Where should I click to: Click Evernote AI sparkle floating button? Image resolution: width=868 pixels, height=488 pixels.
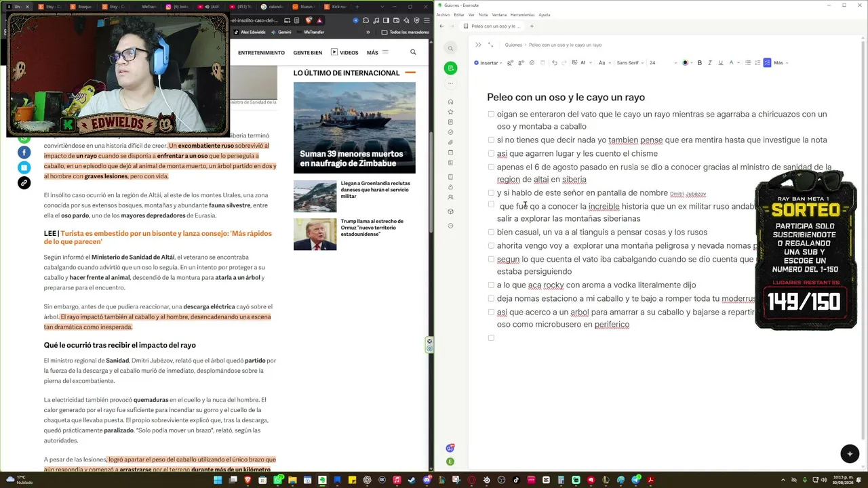pos(850,454)
